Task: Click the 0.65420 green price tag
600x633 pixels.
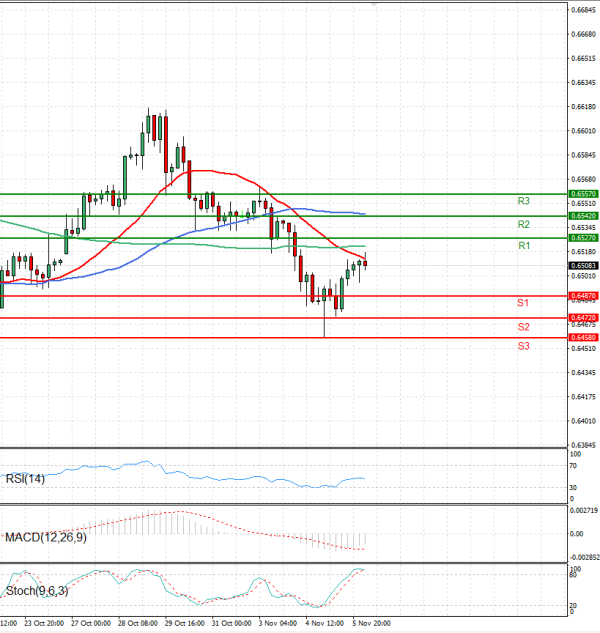Action: tap(583, 216)
